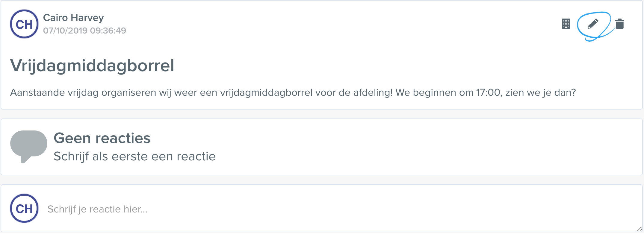Click the resize handle of the comment box
The height and width of the screenshot is (234, 644).
639,229
